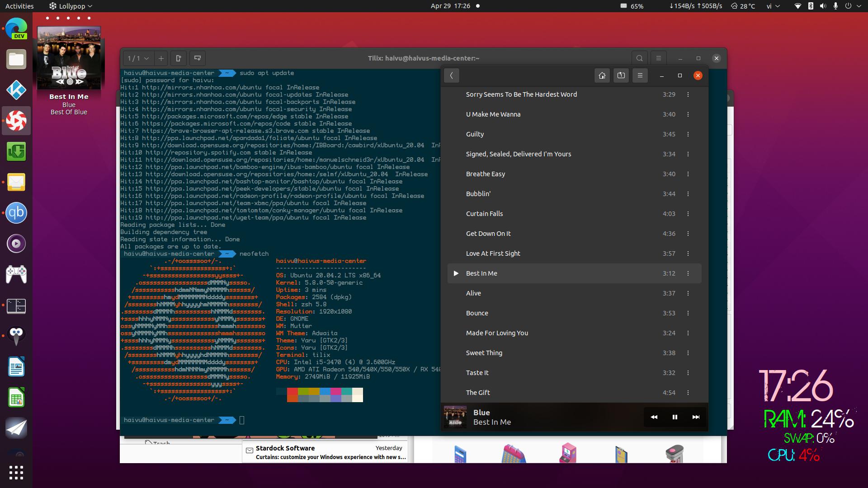868x488 pixels.
Task: Play the track 'Made For Loving You'
Action: click(574, 333)
